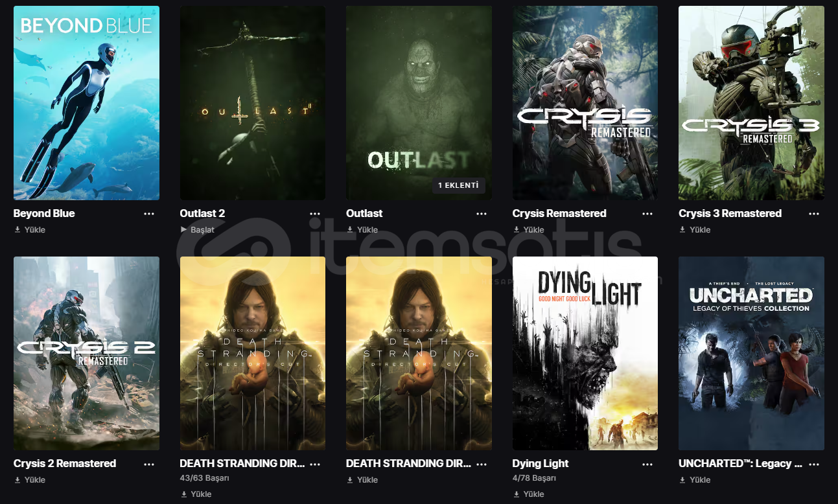Open the three-dot menu for Outlast
Screen dimensions: 838x504
pos(482,214)
